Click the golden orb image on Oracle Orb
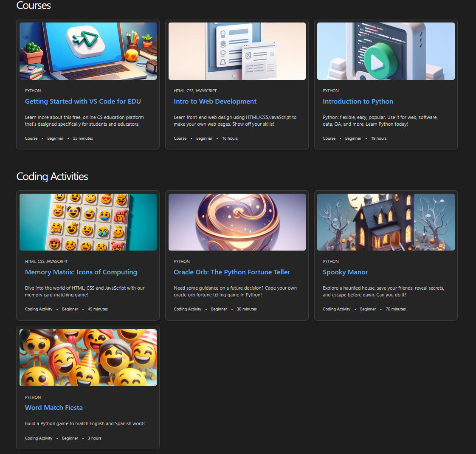The width and height of the screenshot is (476, 454). pos(237,222)
